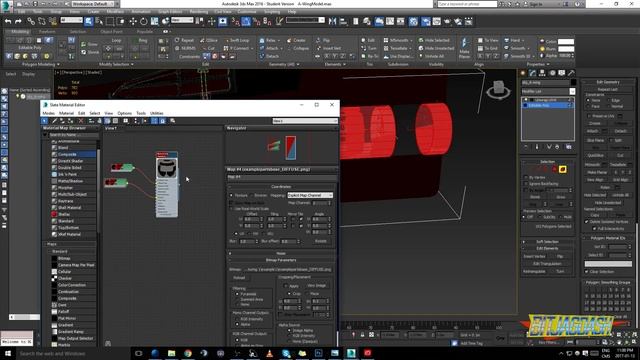
Task: Select the Polygon sub-object level icon
Action: (554, 169)
